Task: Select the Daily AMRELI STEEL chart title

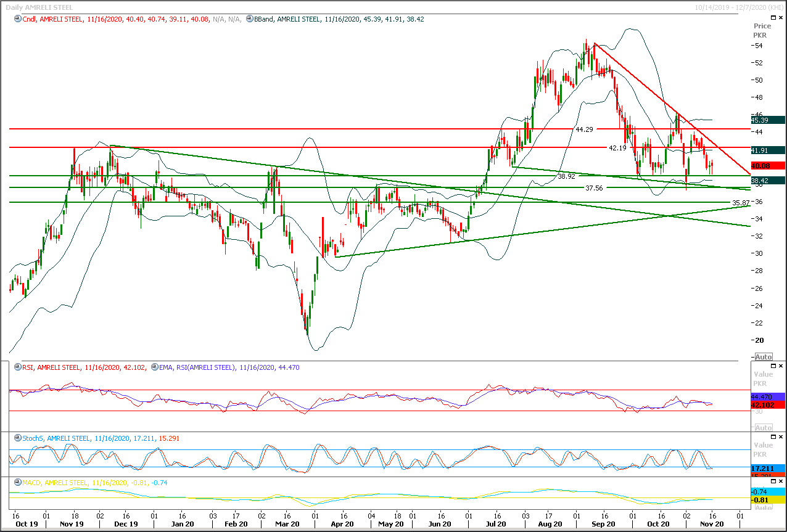Action: (39, 7)
